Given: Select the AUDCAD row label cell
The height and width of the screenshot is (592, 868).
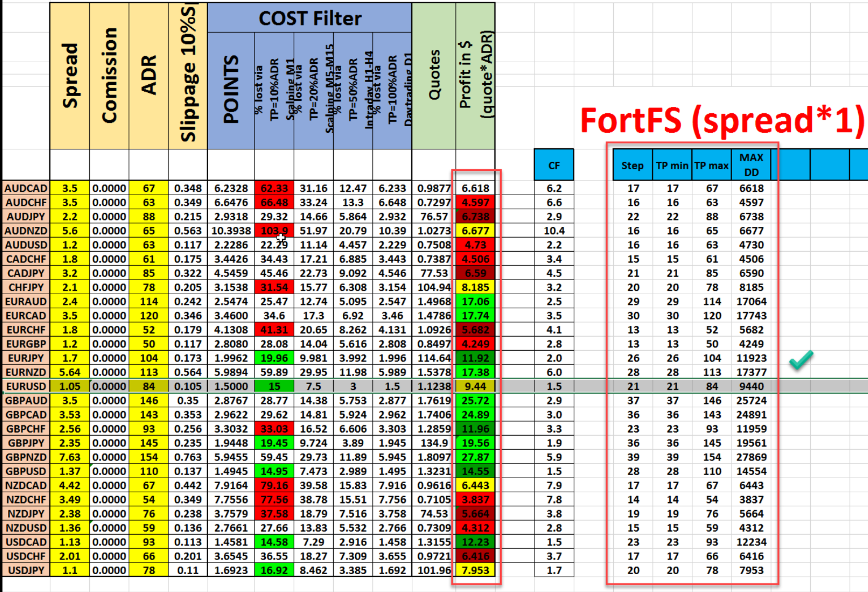Looking at the screenshot, I should pos(26,188).
